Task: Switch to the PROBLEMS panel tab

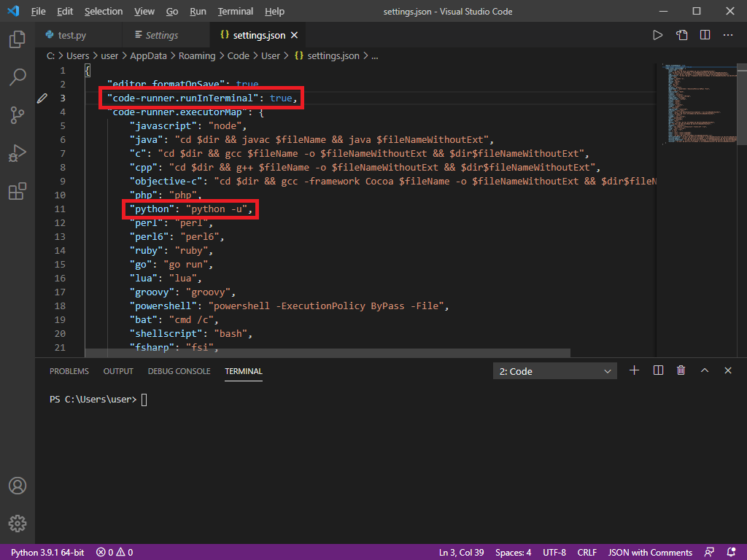Action: click(x=69, y=371)
